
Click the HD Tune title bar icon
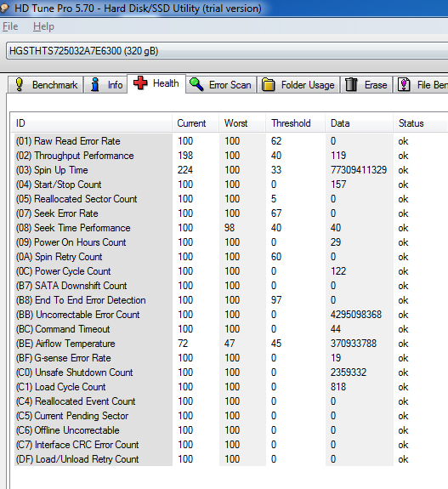[3, 9]
